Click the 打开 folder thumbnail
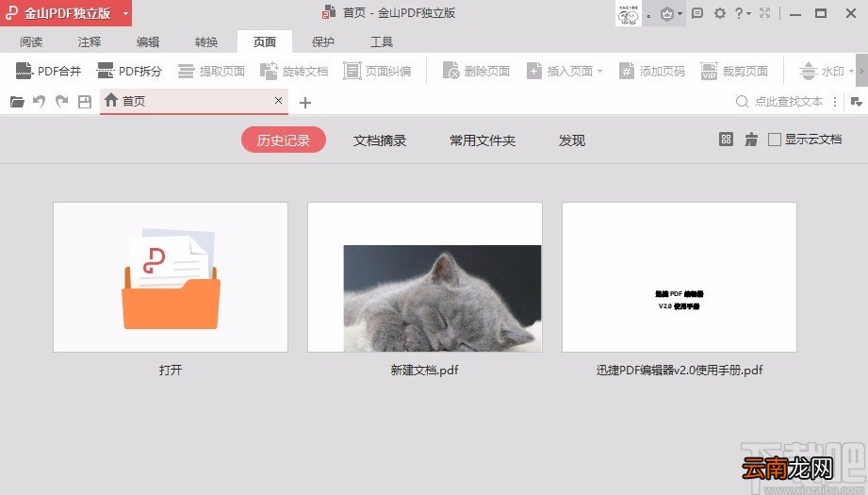This screenshot has width=868, height=495. click(171, 277)
